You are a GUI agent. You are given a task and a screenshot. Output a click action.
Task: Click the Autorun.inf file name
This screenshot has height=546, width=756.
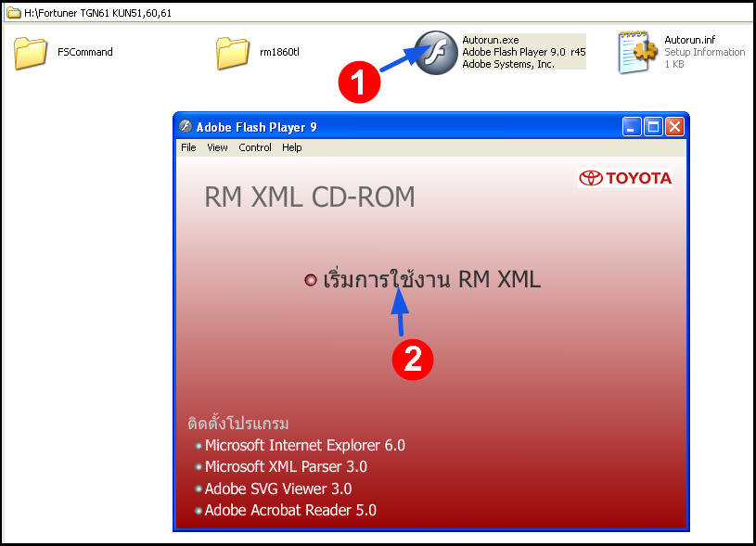[689, 40]
